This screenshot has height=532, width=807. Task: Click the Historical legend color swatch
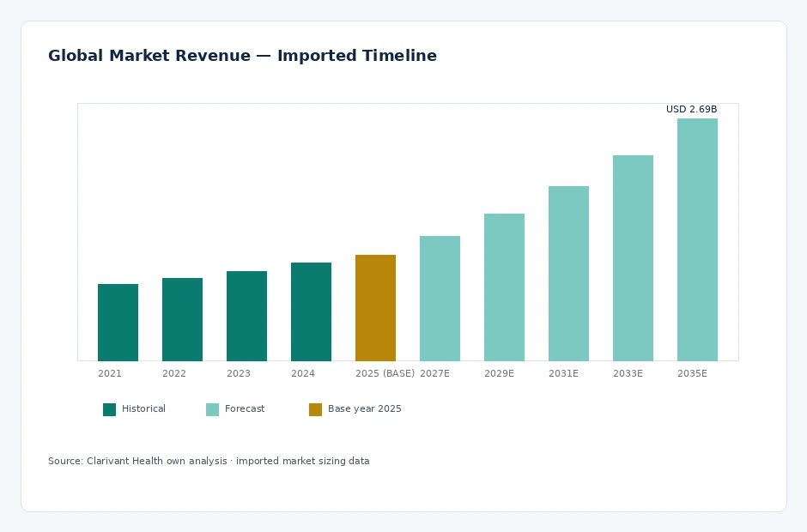(109, 409)
